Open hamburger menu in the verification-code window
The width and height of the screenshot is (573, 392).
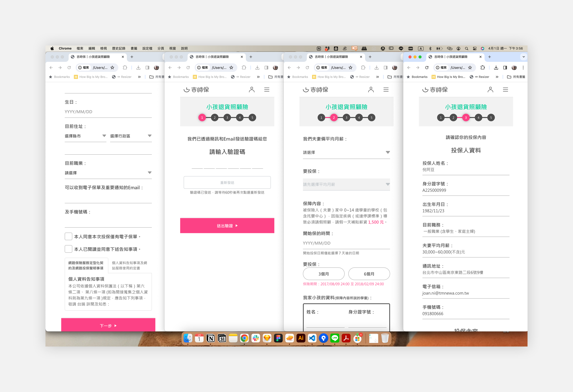tap(267, 90)
